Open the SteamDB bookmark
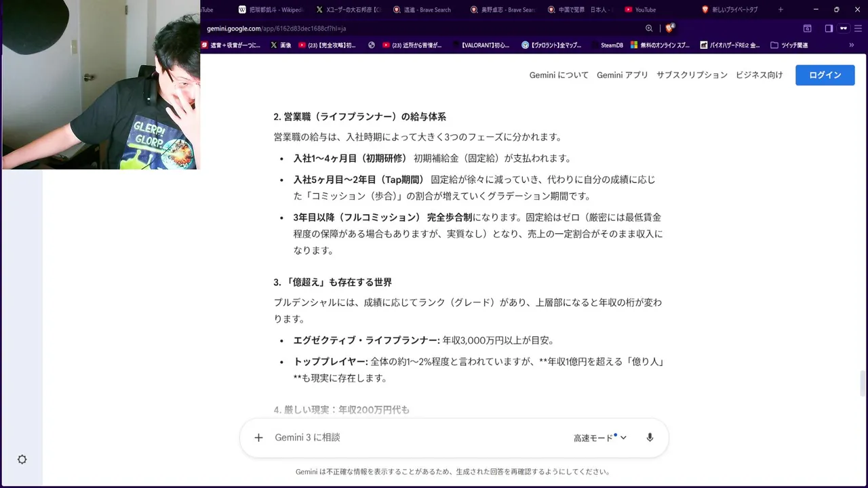Screen dimensions: 868x488 tap(607, 45)
